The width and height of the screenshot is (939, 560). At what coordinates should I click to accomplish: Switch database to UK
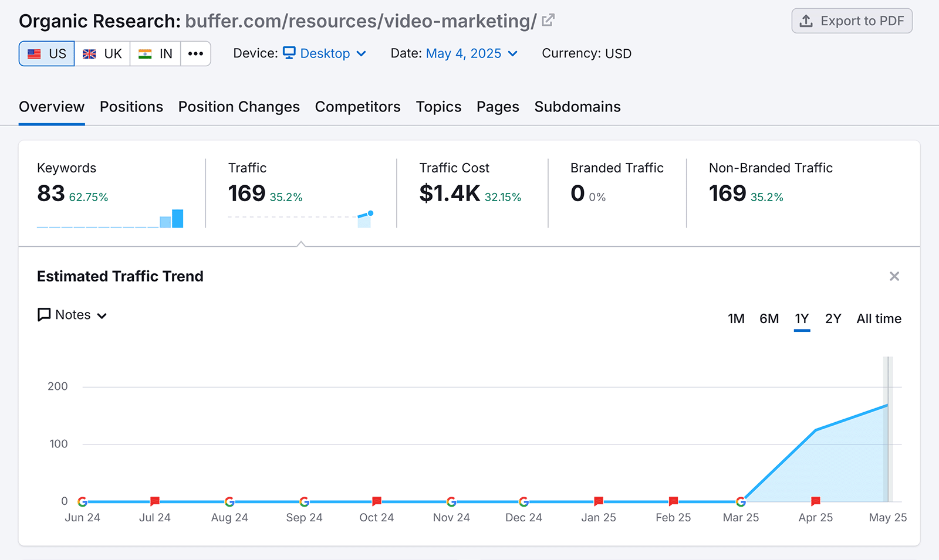click(x=102, y=53)
